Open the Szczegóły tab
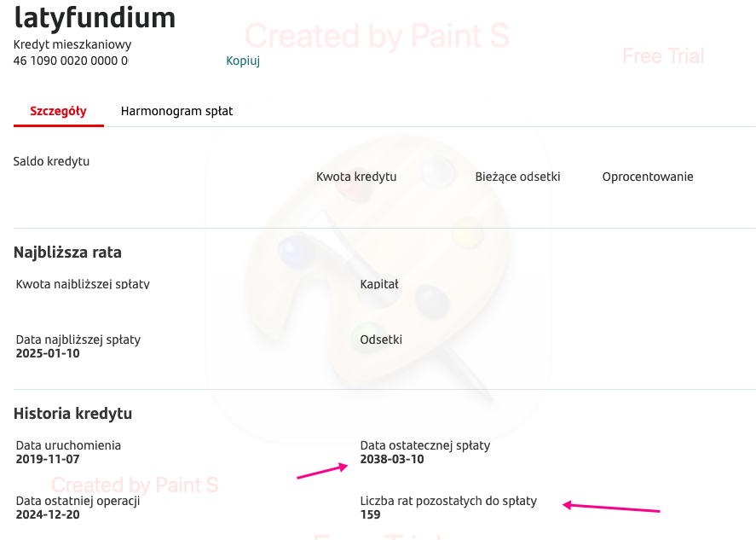This screenshot has height=540, width=756. [x=58, y=111]
